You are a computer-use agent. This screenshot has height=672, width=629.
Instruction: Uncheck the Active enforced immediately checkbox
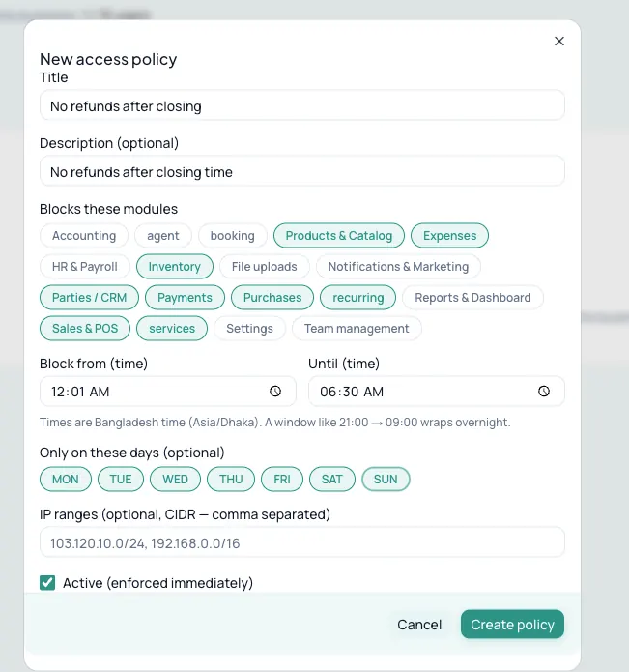point(47,583)
